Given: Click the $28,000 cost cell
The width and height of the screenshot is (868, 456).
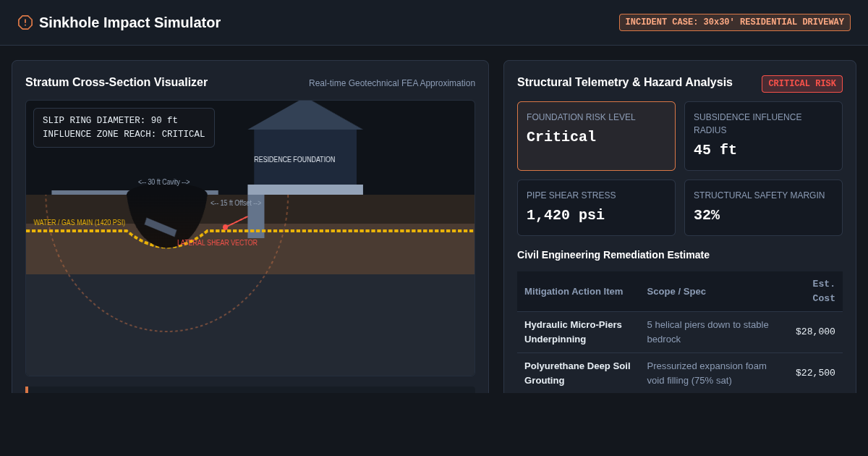Looking at the screenshot, I should [815, 332].
